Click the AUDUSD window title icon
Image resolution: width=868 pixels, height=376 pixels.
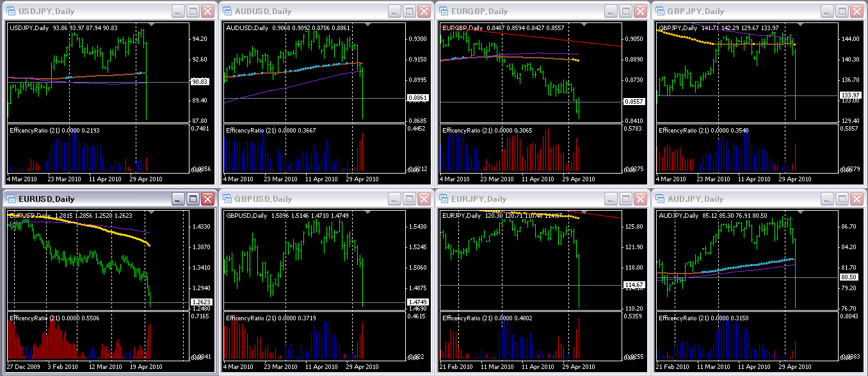pos(227,12)
